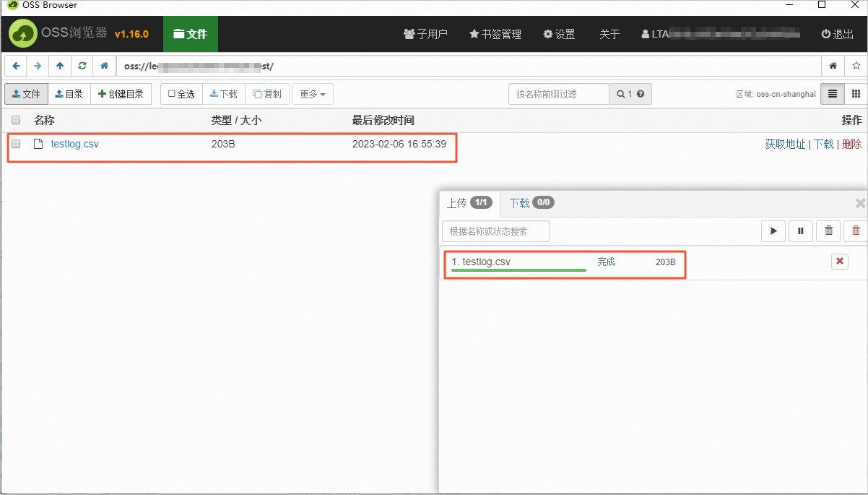Click 创建目录 create directory button
Screen dimensions: 868x495
click(x=121, y=94)
